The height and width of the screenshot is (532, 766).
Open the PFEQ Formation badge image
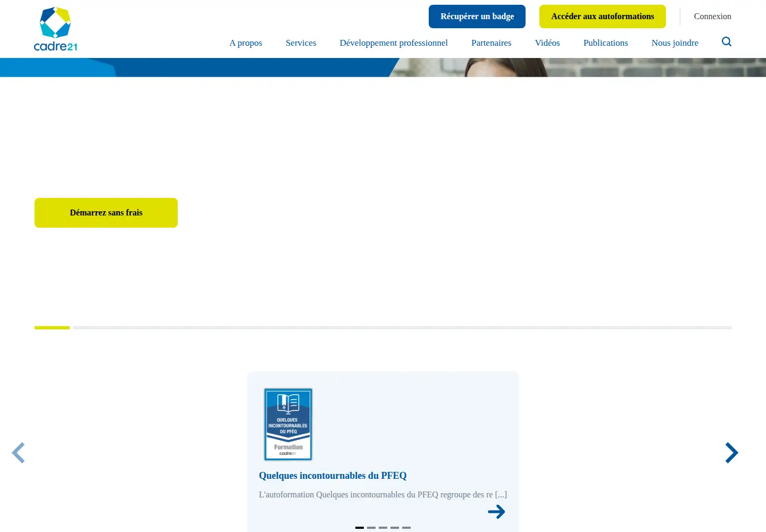tap(288, 424)
